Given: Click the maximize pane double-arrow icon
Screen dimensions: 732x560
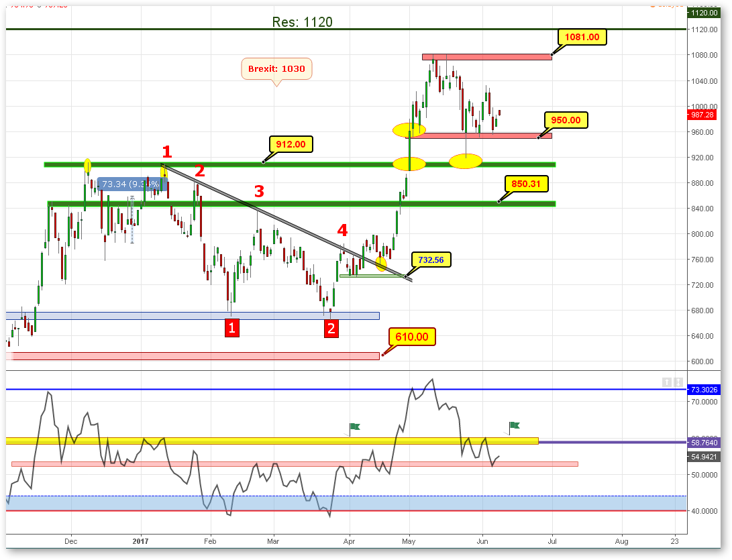Looking at the screenshot, I should click(x=678, y=382).
